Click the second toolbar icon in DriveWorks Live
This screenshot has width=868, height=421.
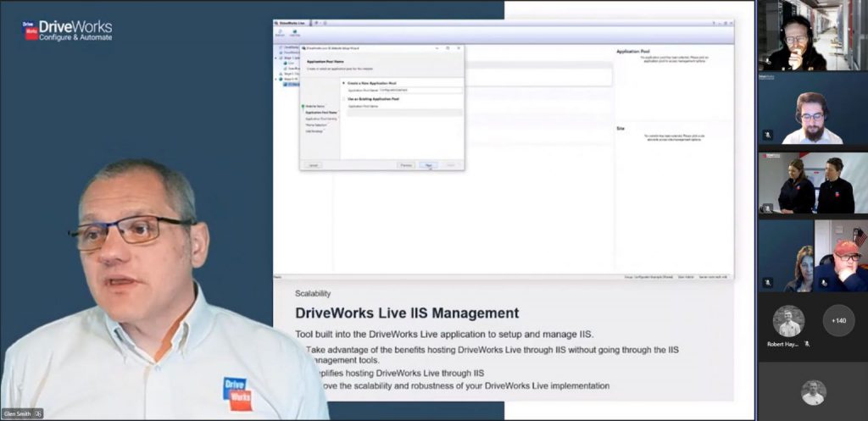tap(294, 33)
